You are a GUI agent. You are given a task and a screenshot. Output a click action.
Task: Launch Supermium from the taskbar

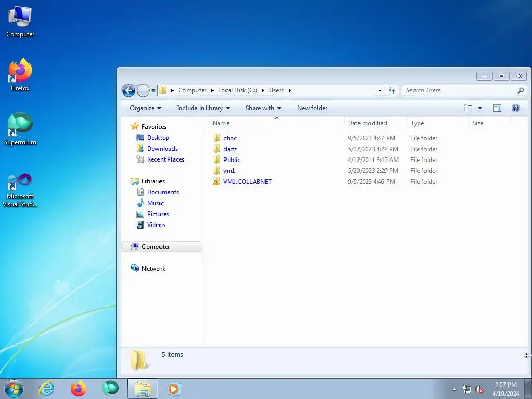[111, 389]
